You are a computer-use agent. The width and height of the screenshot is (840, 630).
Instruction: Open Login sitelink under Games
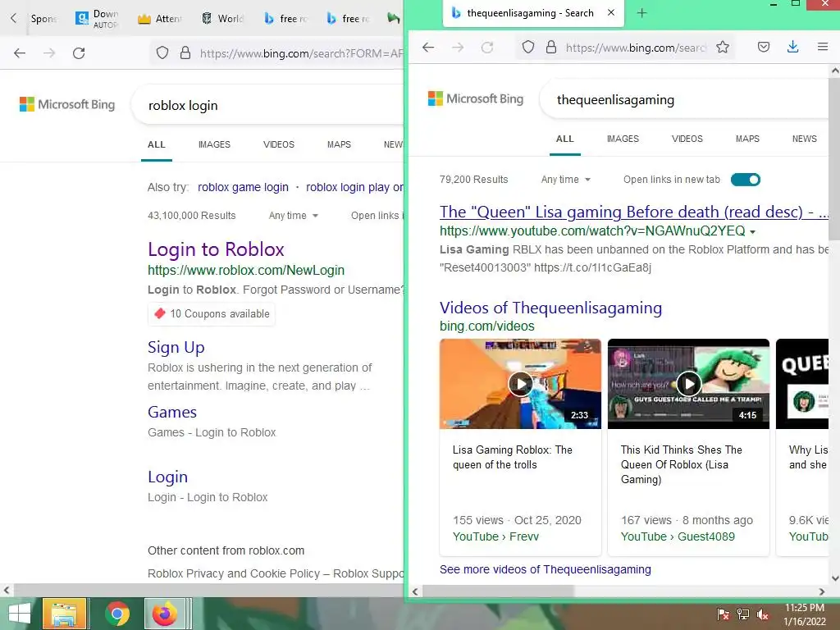coord(167,477)
